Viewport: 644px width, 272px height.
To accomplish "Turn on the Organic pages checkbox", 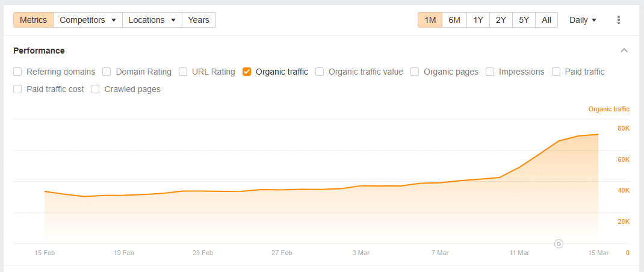I will (x=415, y=72).
